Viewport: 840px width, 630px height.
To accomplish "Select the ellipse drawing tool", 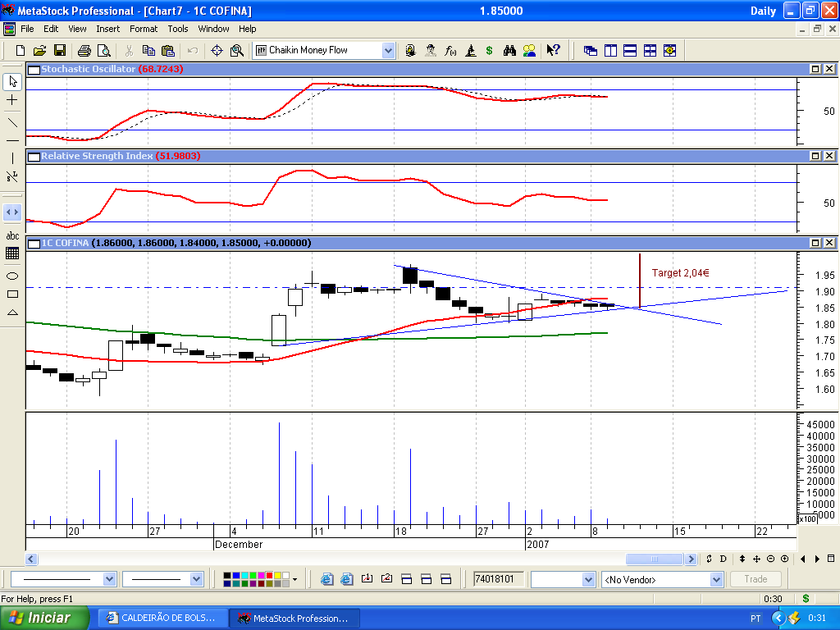I will tap(12, 276).
